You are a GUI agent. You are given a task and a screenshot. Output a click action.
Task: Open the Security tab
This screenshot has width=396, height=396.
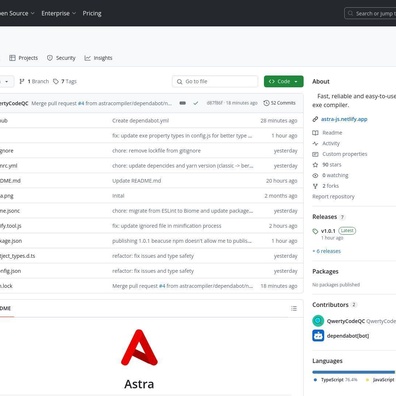coord(61,58)
